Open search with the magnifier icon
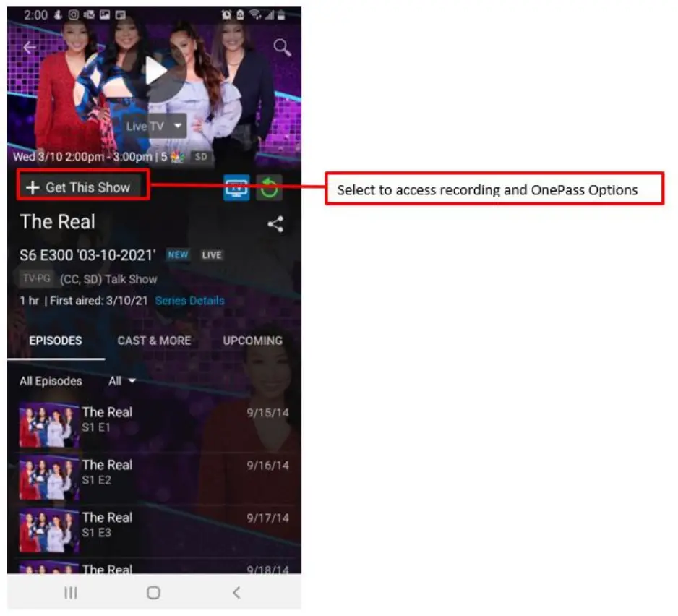Screen dimensions: 678x616 pos(282,47)
